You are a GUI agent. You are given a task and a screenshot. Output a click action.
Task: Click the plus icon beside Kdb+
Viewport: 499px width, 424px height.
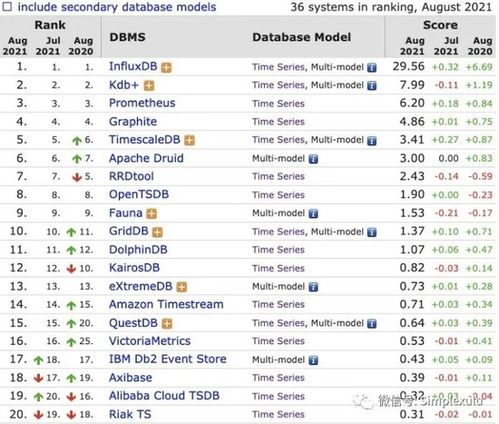pyautogui.click(x=149, y=86)
